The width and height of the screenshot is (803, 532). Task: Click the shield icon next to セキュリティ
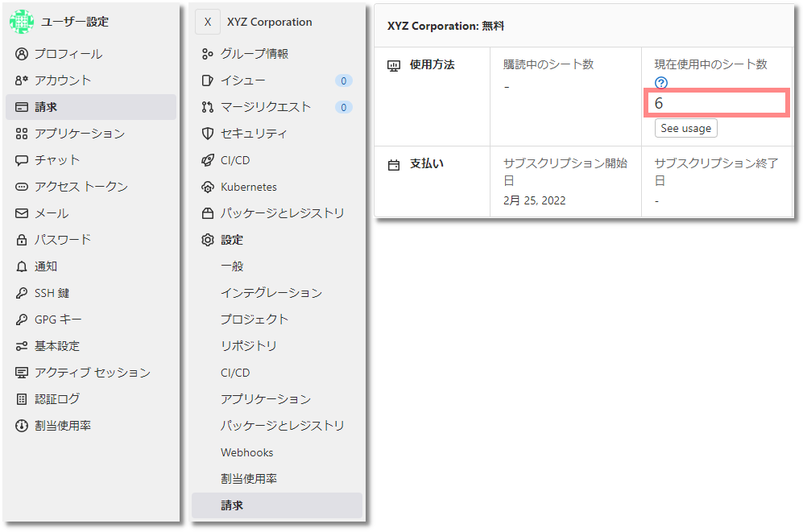tap(208, 134)
